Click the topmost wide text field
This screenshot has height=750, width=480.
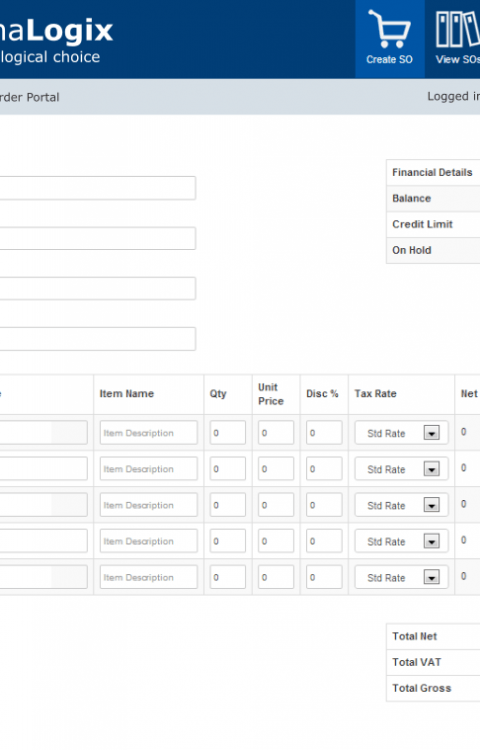(x=98, y=188)
